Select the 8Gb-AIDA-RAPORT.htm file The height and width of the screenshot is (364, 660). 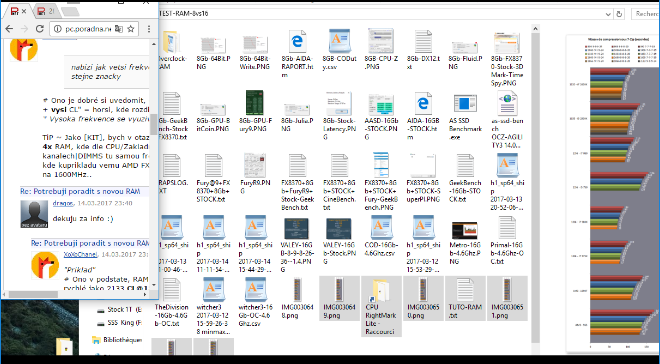pos(297,54)
